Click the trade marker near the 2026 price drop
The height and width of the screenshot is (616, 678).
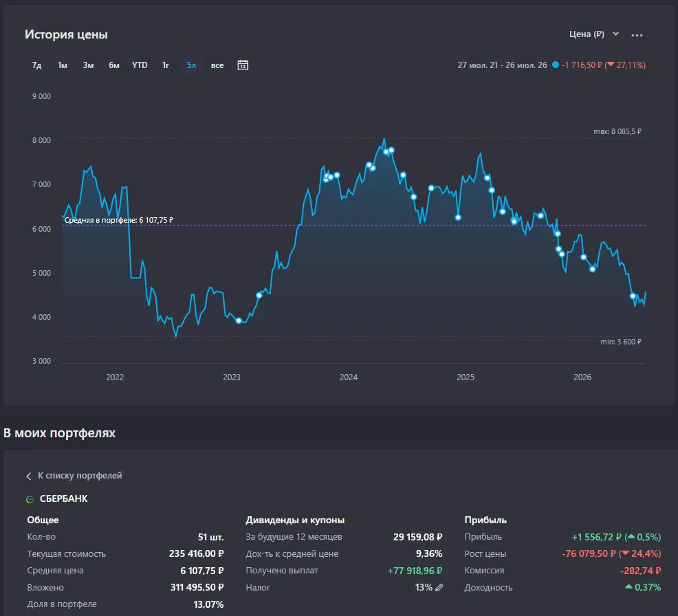633,296
